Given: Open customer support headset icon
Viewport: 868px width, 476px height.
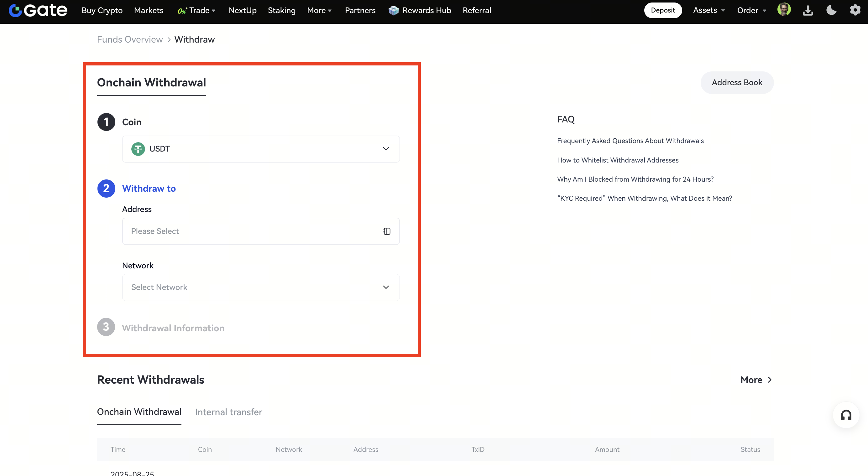Looking at the screenshot, I should [846, 415].
